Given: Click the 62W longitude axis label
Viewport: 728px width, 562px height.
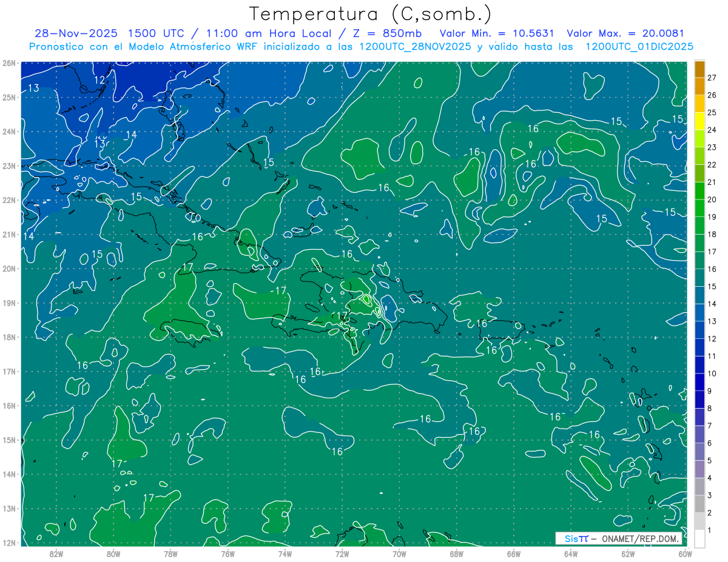Looking at the screenshot, I should click(628, 554).
